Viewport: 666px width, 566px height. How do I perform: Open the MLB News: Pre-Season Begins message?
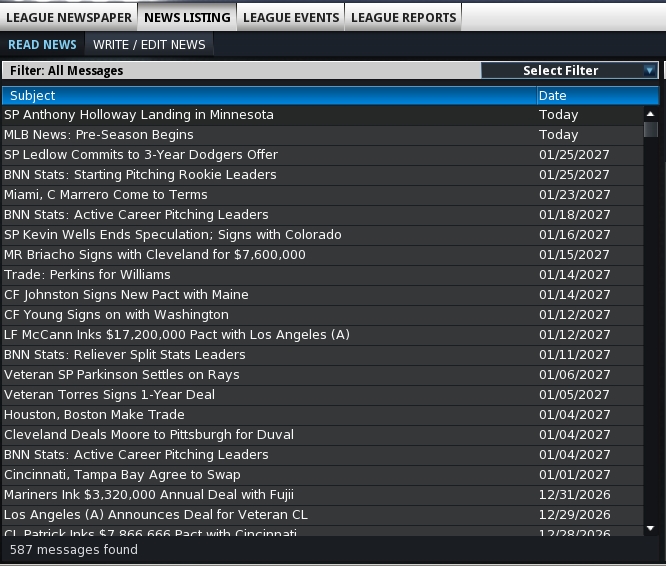coord(99,135)
